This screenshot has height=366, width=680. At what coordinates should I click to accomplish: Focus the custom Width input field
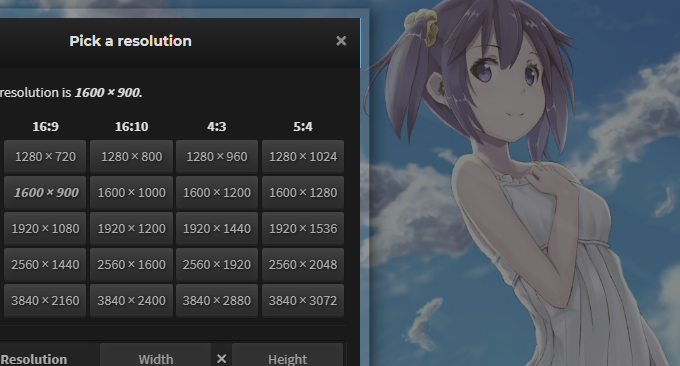[x=156, y=356]
